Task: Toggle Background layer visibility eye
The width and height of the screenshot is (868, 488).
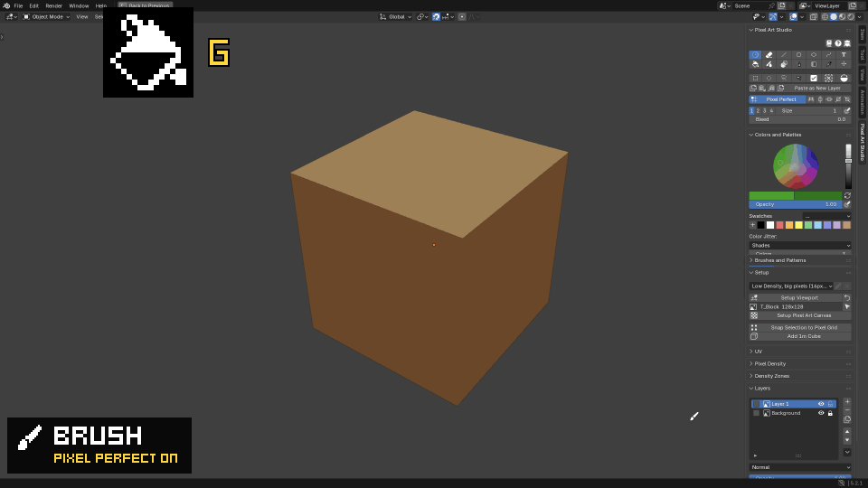Action: [x=821, y=413]
